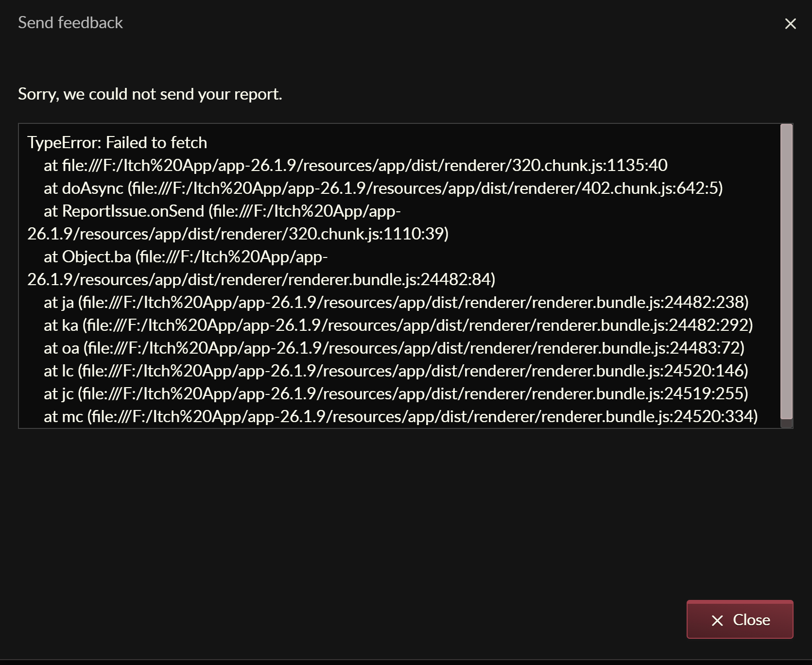Click the "Sorry, we could not send" message
This screenshot has height=665, width=812.
[150, 94]
